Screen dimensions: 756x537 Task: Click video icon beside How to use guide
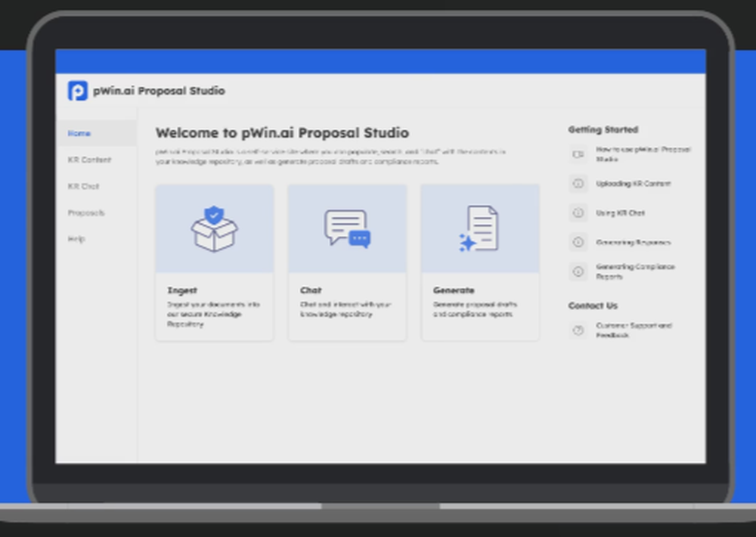coord(578,154)
